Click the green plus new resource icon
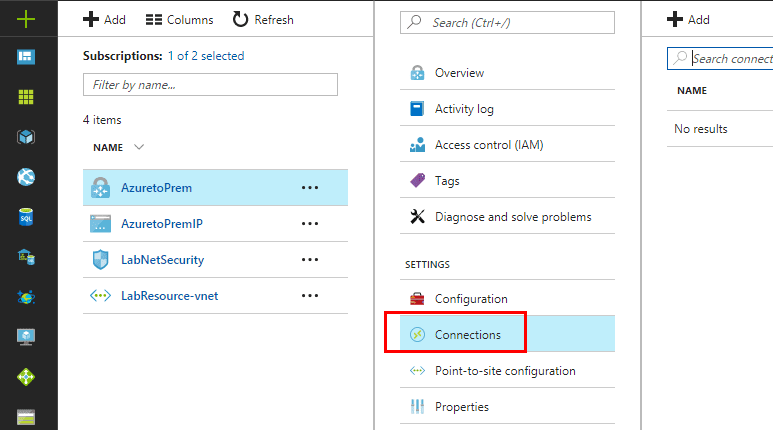This screenshot has width=773, height=430. [27, 19]
